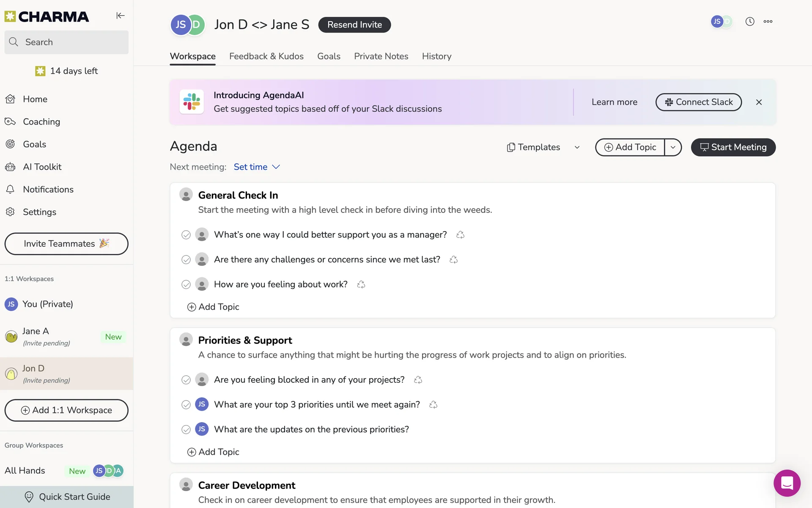Click Resend Invite button
This screenshot has width=812, height=508.
[354, 25]
